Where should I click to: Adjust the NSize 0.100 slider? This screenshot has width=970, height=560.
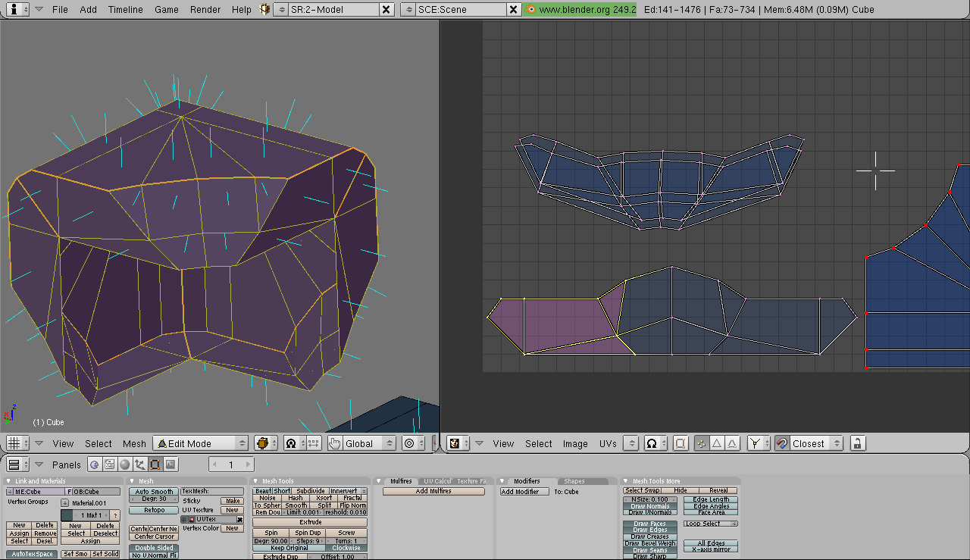point(649,499)
